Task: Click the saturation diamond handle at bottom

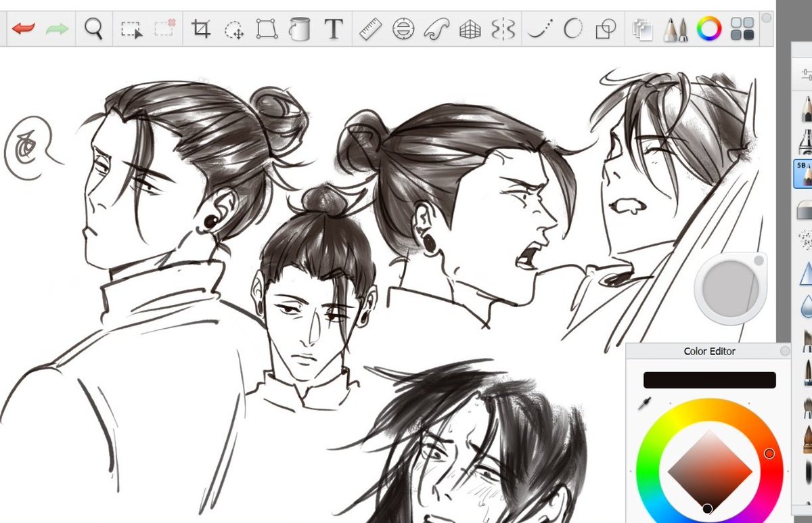Action: (x=707, y=508)
